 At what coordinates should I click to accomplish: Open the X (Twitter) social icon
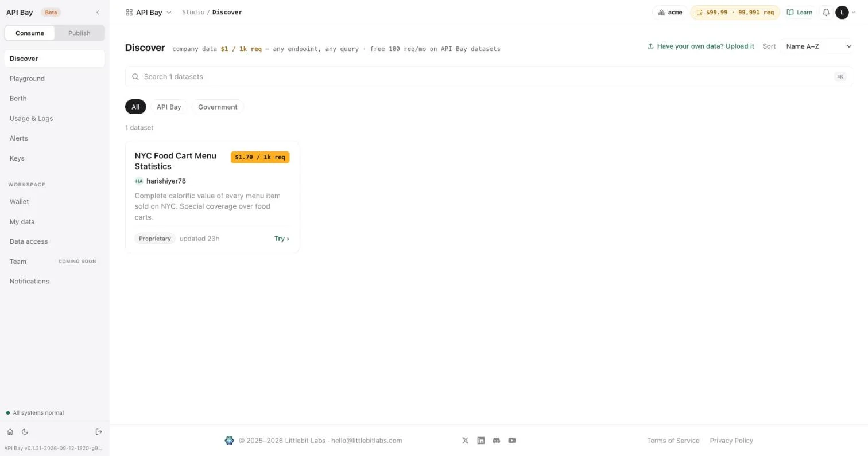tap(465, 441)
